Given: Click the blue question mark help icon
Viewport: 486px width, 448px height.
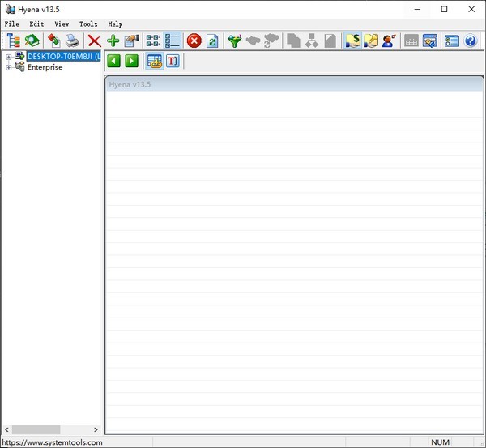Looking at the screenshot, I should (470, 41).
